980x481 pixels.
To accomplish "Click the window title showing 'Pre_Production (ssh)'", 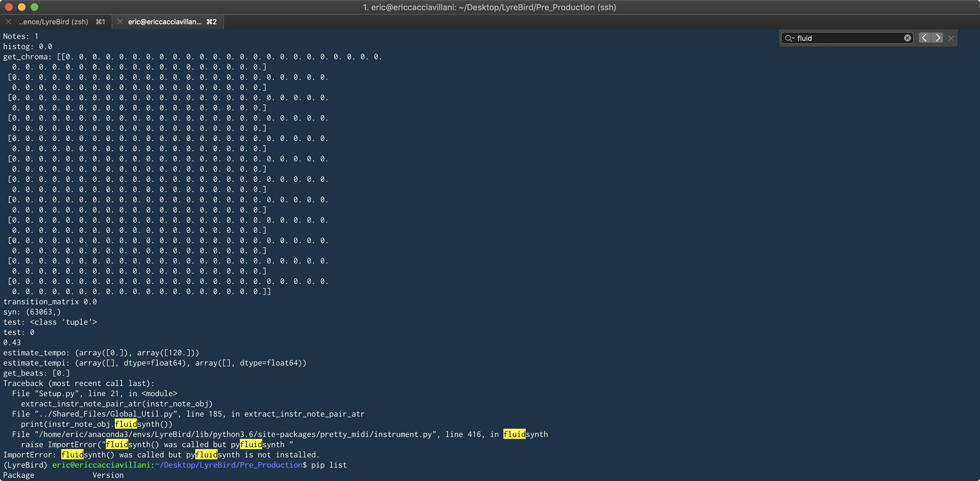I will coord(489,7).
